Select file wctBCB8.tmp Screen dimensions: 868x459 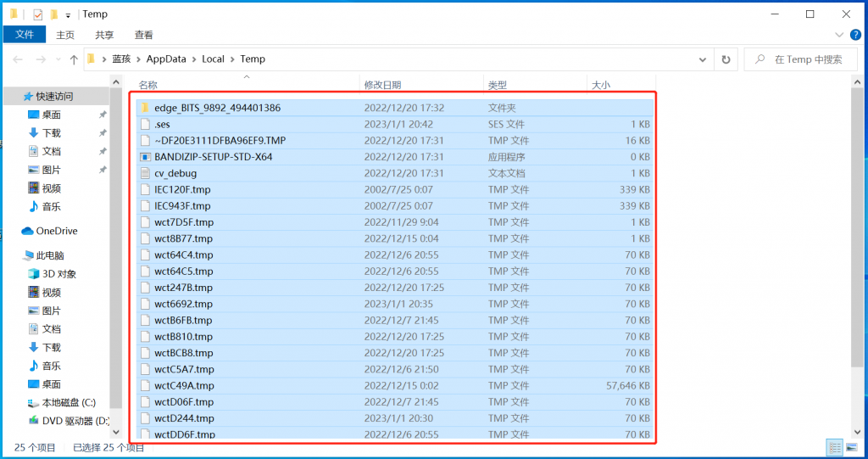click(x=395, y=353)
